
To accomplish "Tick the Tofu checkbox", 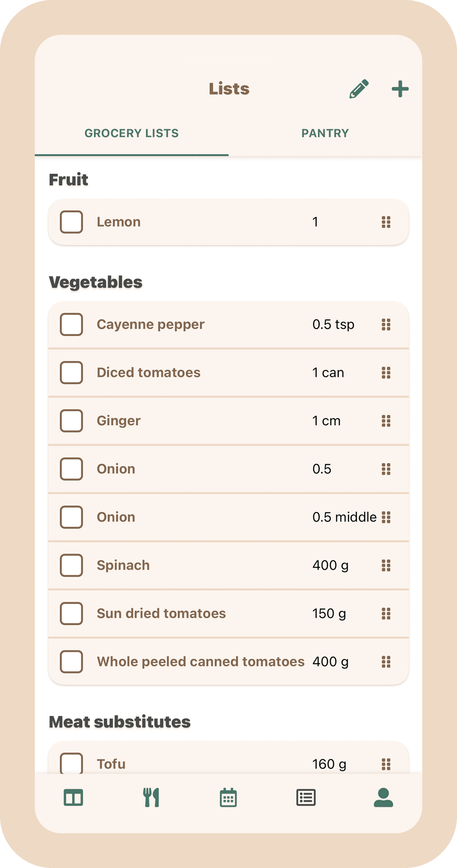I will pos(71,763).
